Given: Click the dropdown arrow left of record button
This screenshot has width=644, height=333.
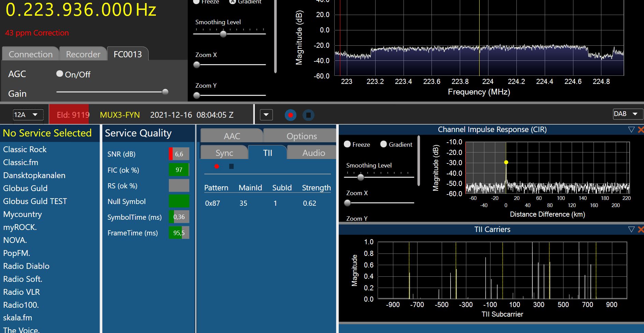Looking at the screenshot, I should (x=266, y=115).
